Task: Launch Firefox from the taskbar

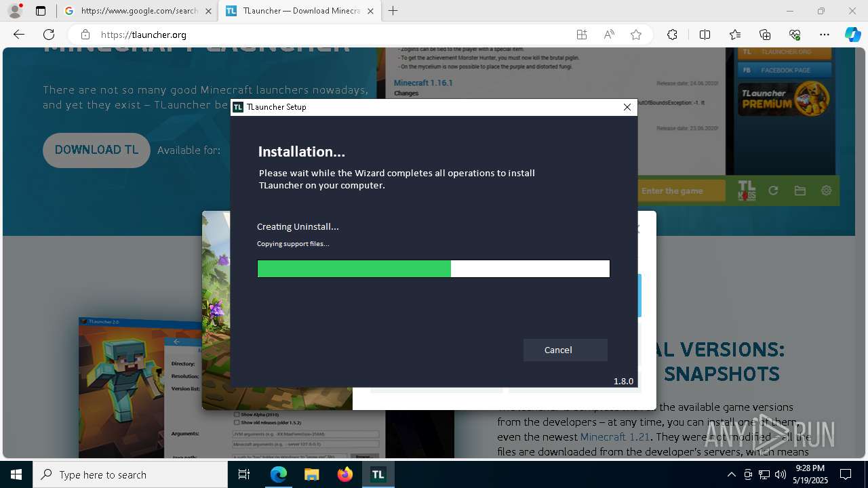Action: (x=345, y=474)
